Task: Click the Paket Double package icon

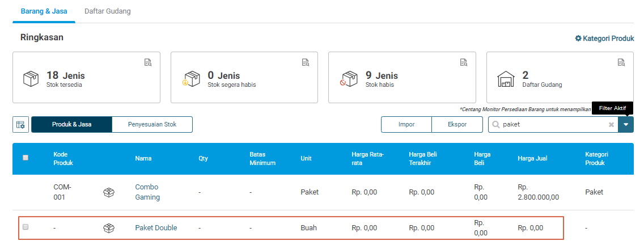Action: 108,228
